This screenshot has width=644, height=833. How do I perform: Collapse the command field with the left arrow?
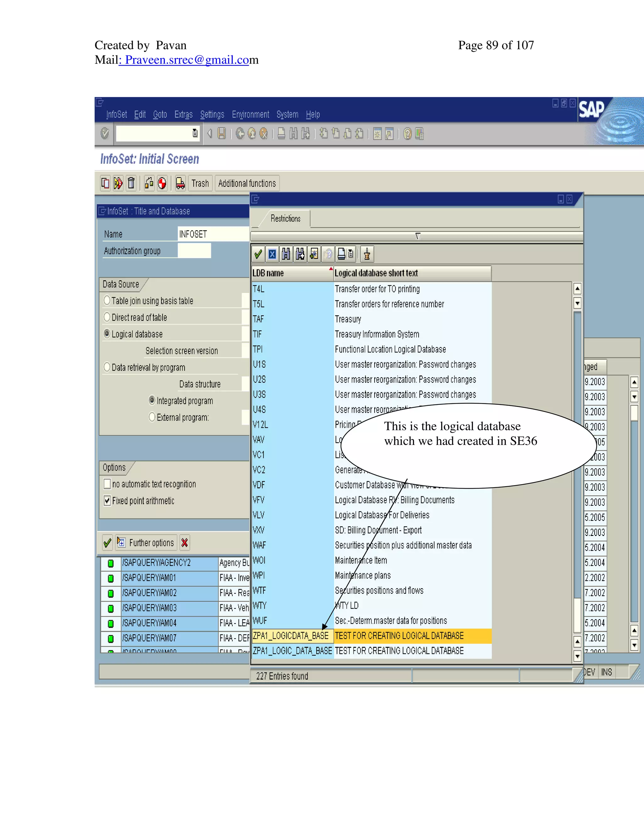[x=209, y=134]
